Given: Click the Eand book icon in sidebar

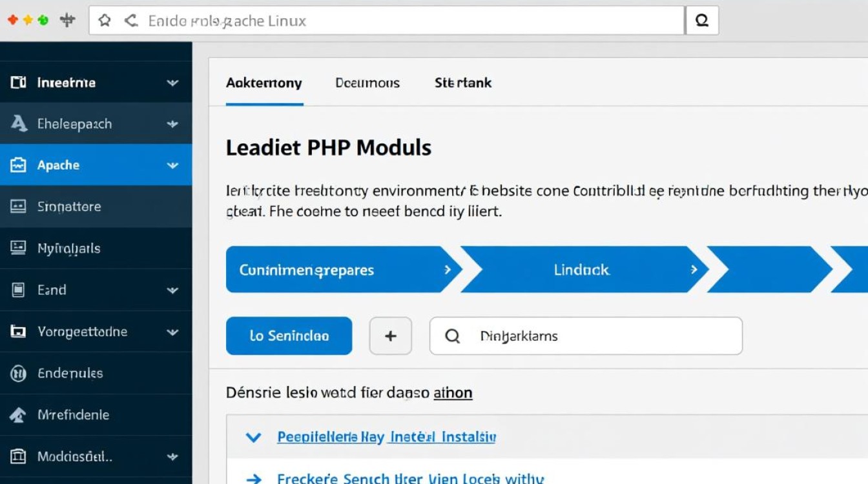Looking at the screenshot, I should click(19, 290).
